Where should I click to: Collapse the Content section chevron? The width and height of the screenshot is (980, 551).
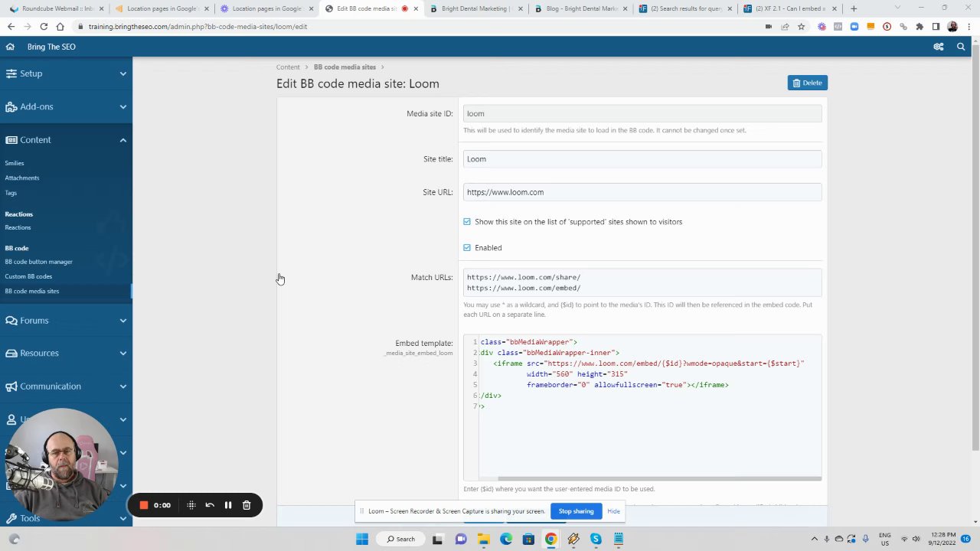pyautogui.click(x=123, y=140)
